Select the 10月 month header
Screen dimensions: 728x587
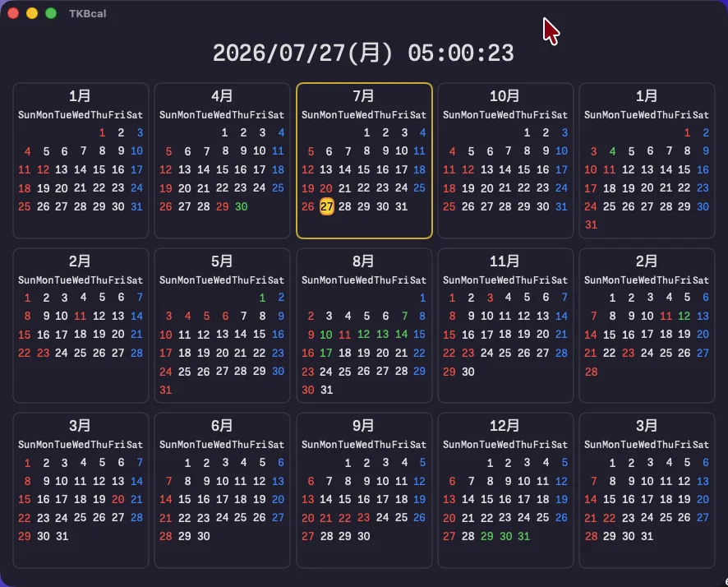point(505,96)
